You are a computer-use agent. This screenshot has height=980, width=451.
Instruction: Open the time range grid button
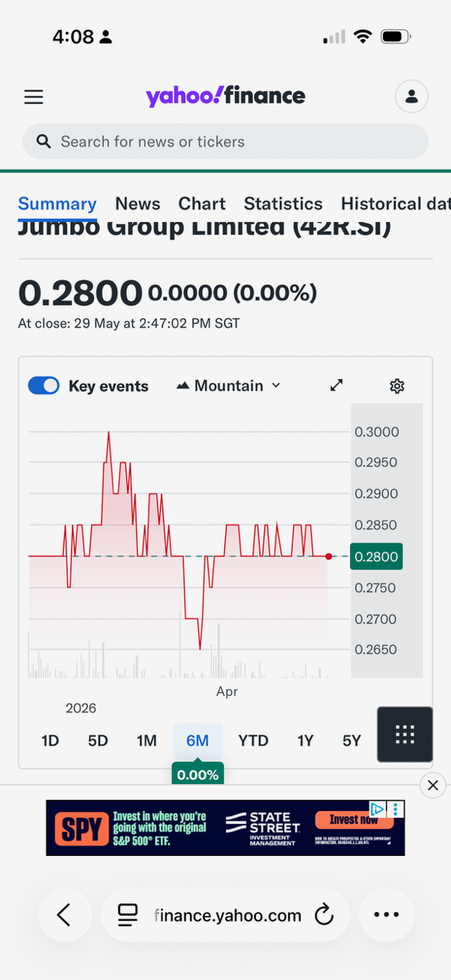(405, 734)
